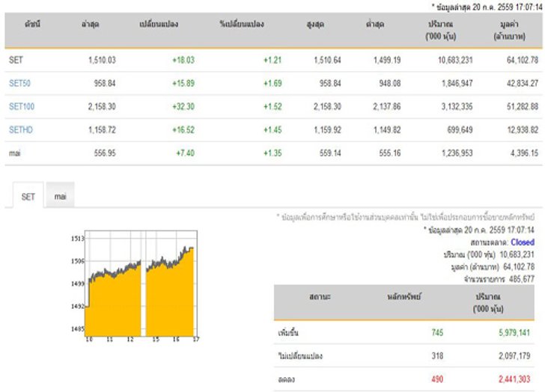Click SET high value 1,510.64
The height and width of the screenshot is (392, 545).
[x=327, y=60]
